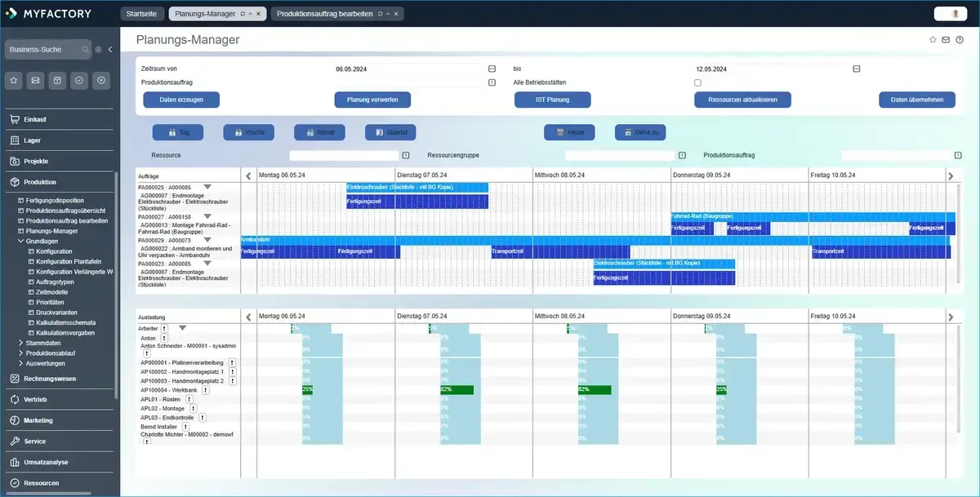Click the favorites star icon in the sidebar

point(15,80)
